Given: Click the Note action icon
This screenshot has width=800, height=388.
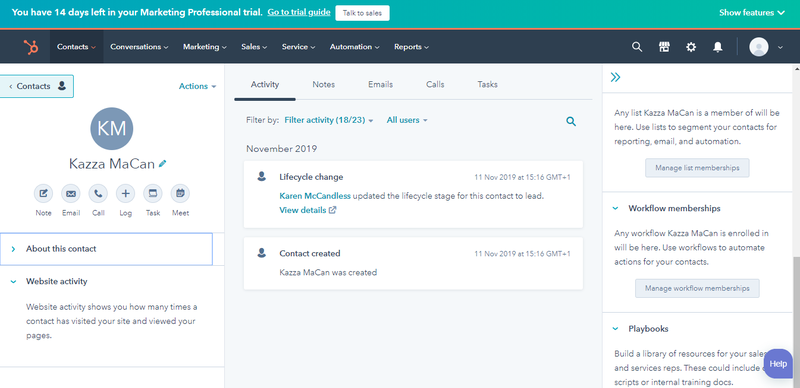Looking at the screenshot, I should coord(43,193).
